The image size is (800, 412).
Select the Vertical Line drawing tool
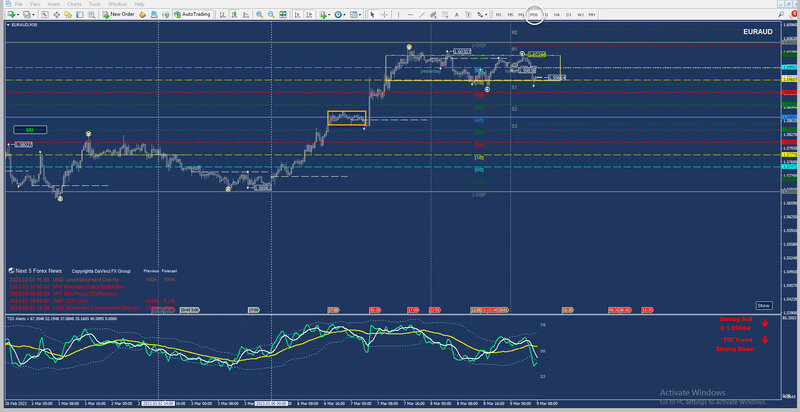(398, 14)
